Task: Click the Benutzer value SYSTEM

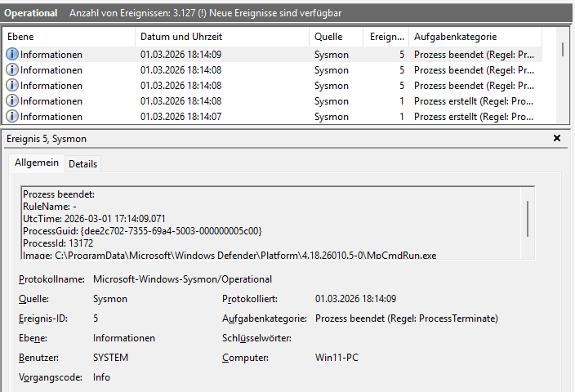Action: [x=110, y=358]
